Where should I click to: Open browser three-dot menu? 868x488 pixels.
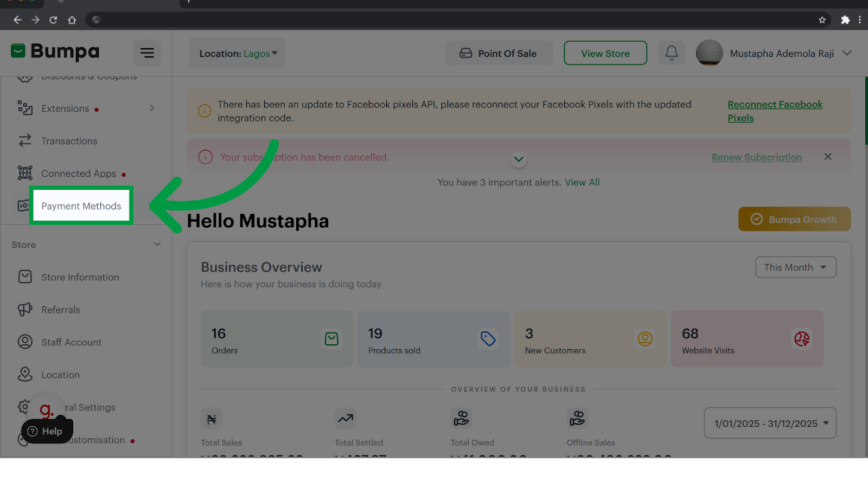coord(860,20)
